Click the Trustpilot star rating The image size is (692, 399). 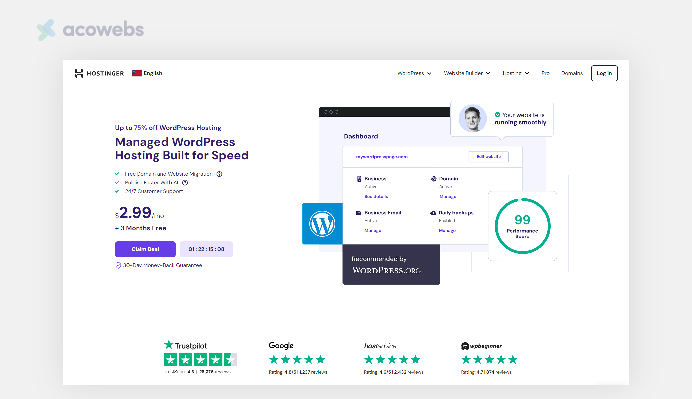[x=200, y=360]
